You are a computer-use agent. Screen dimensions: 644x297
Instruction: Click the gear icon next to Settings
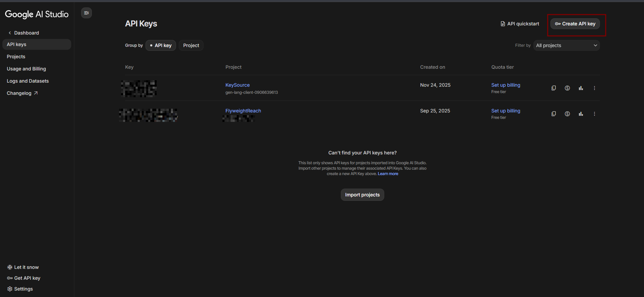[x=10, y=289]
